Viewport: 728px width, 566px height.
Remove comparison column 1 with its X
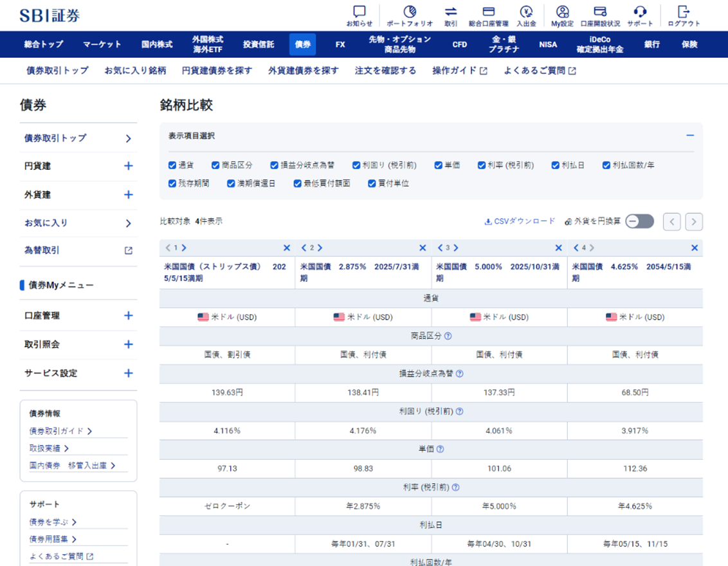287,247
